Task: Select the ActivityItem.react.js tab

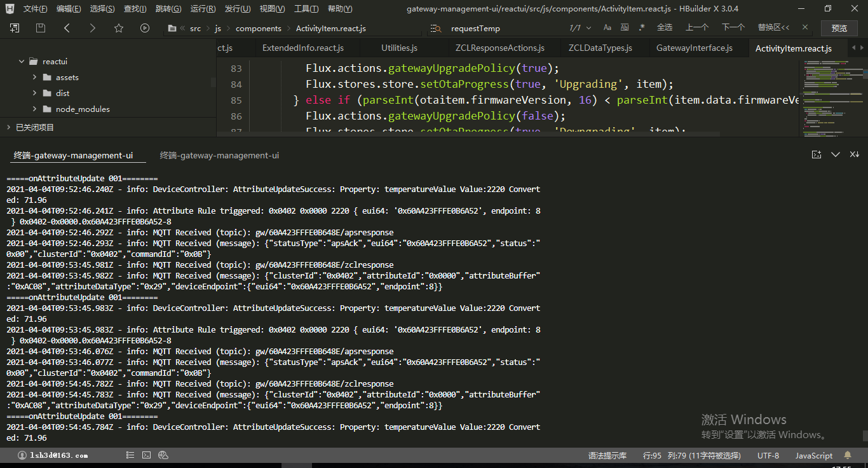Action: pos(794,48)
